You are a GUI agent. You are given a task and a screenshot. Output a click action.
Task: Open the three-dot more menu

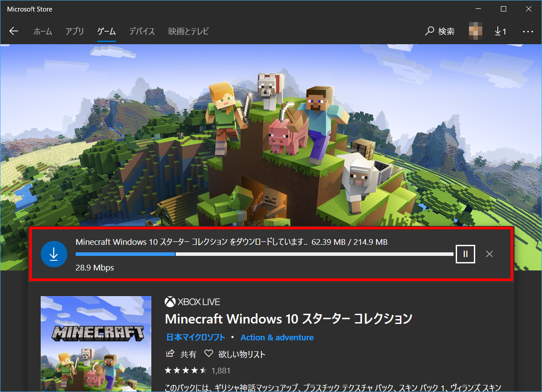coord(528,31)
